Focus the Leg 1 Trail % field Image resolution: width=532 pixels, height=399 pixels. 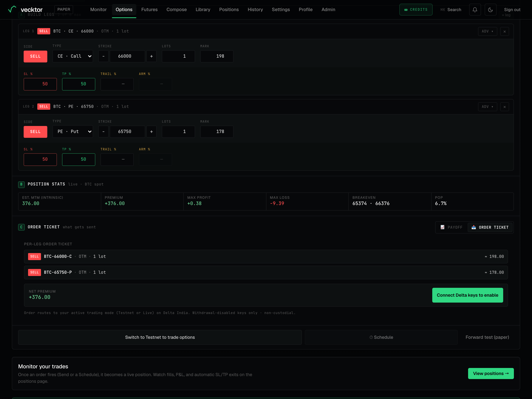(117, 84)
